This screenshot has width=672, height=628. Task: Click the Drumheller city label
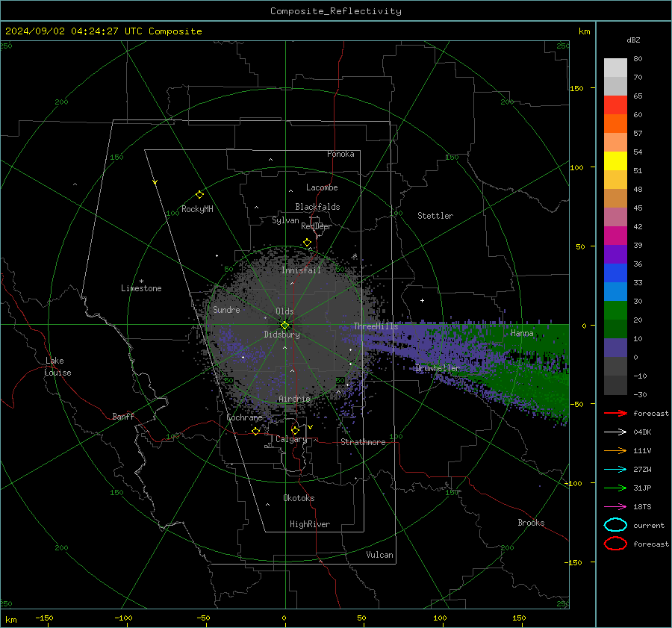pyautogui.click(x=437, y=369)
